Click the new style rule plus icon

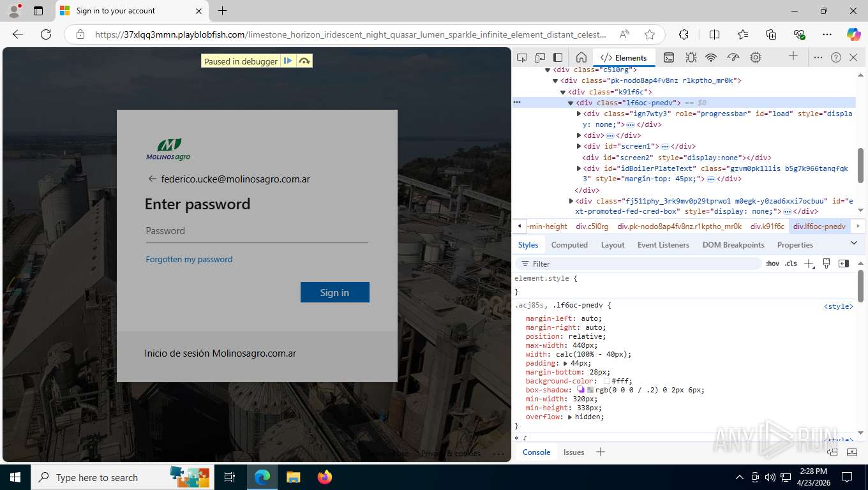tap(809, 264)
